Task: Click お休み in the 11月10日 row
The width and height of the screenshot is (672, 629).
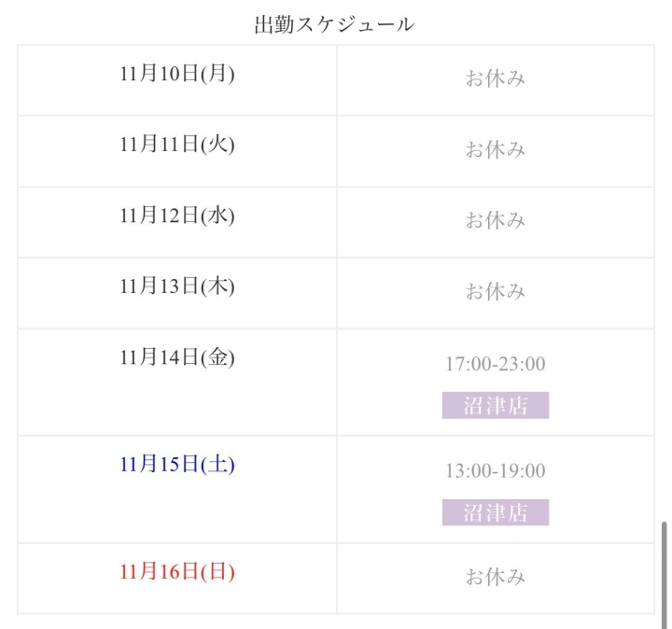Action: 495,78
